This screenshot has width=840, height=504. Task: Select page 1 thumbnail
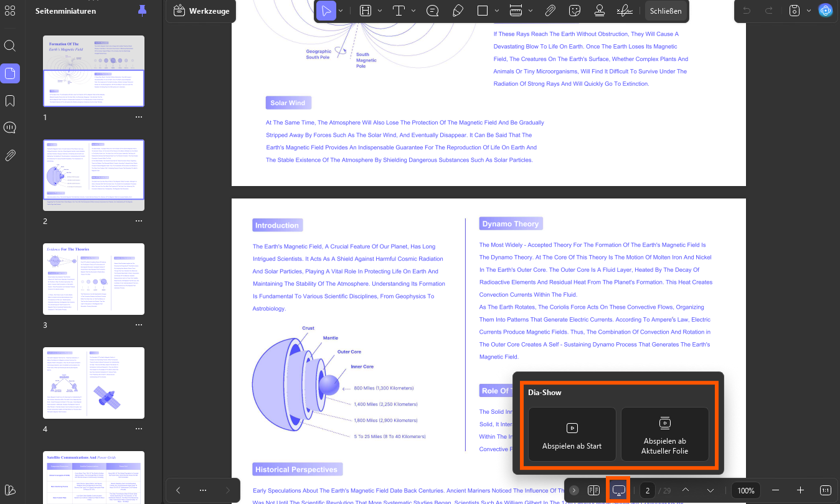pyautogui.click(x=94, y=72)
